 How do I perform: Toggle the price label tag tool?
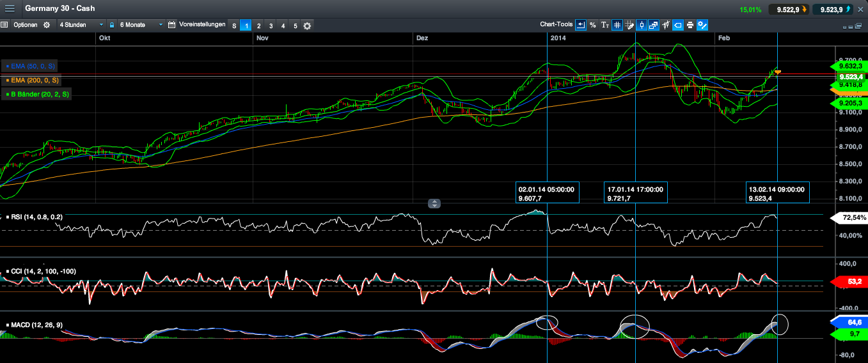click(x=678, y=25)
